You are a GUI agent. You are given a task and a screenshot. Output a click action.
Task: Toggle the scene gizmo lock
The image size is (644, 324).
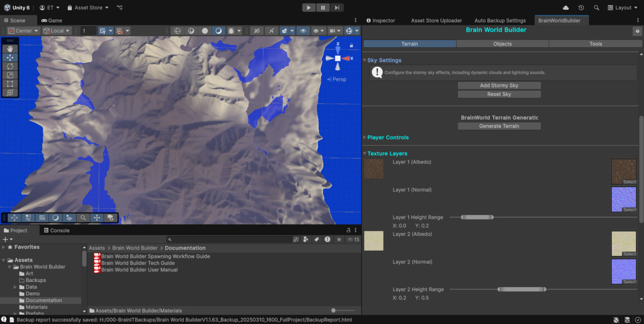[352, 46]
